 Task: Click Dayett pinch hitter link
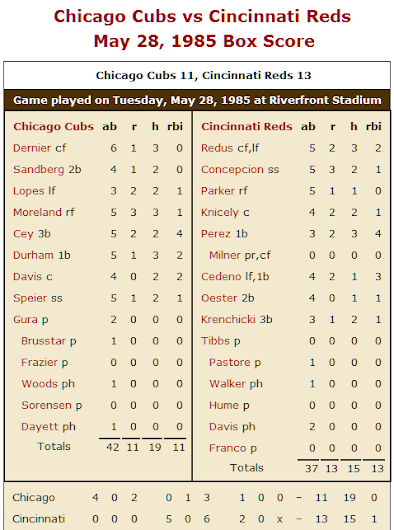tap(40, 427)
